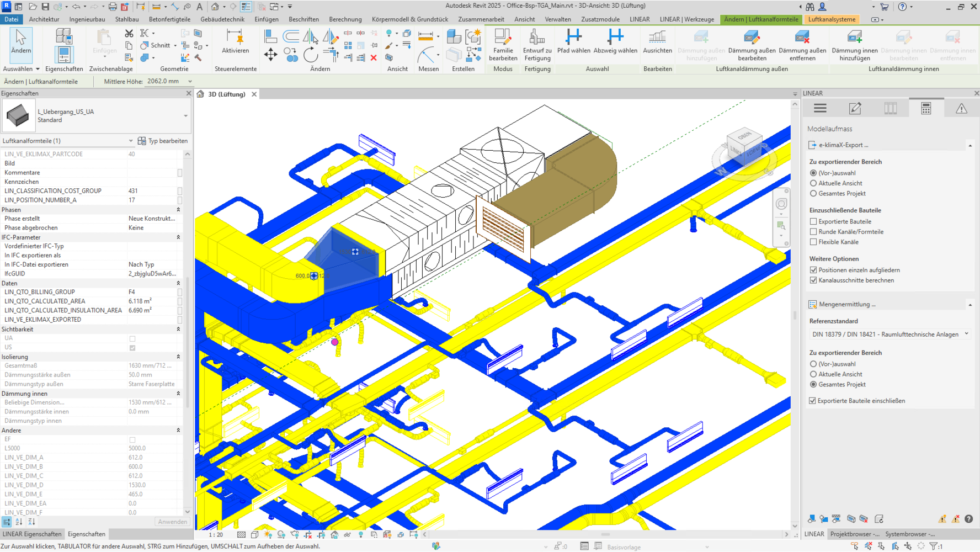Click the Typ bearbeiten button
Viewport: 980px width, 552px height.
(x=163, y=141)
